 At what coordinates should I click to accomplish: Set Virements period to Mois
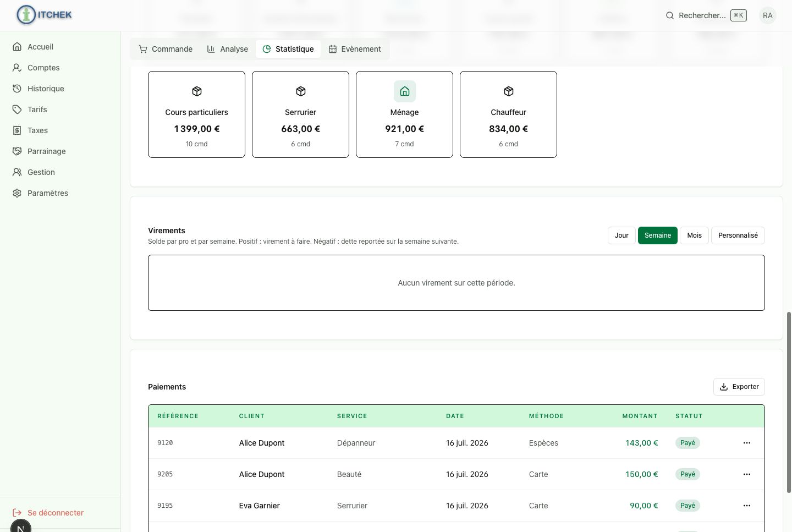click(695, 235)
